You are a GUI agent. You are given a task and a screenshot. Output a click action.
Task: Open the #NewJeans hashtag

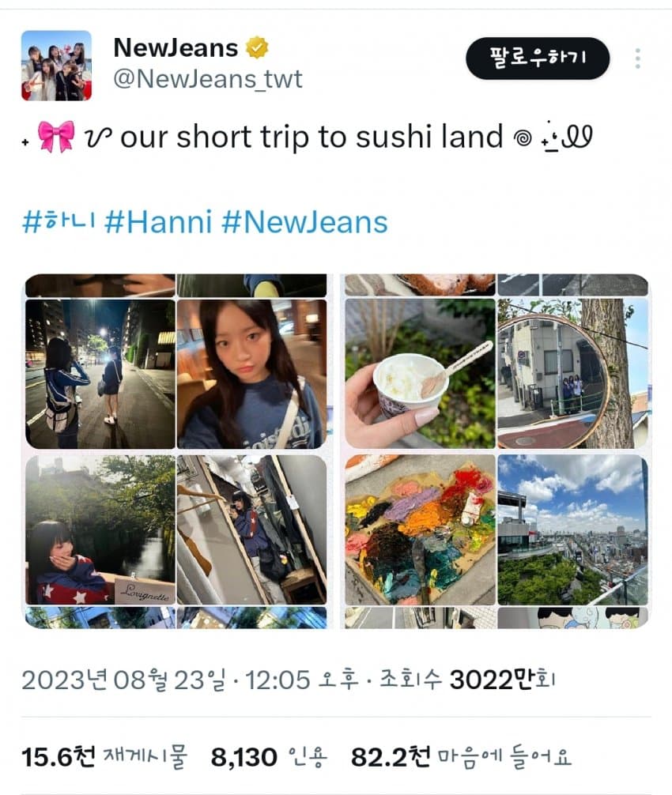305,222
